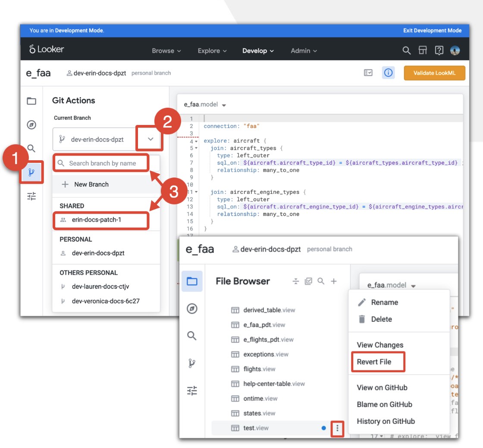
Task: Open the help-center-table.view file
Action: pyautogui.click(x=274, y=384)
